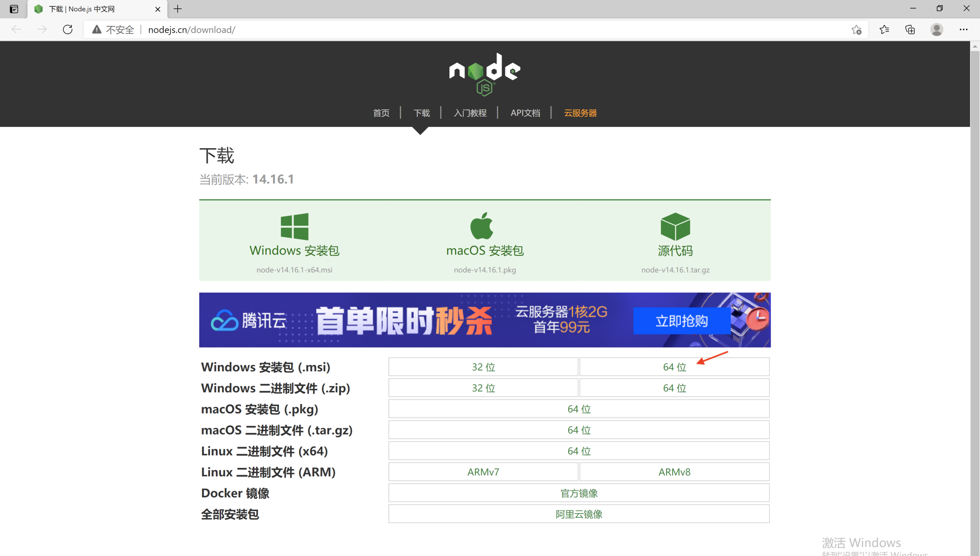
Task: Click the 下载 page heading
Action: pyautogui.click(x=217, y=156)
